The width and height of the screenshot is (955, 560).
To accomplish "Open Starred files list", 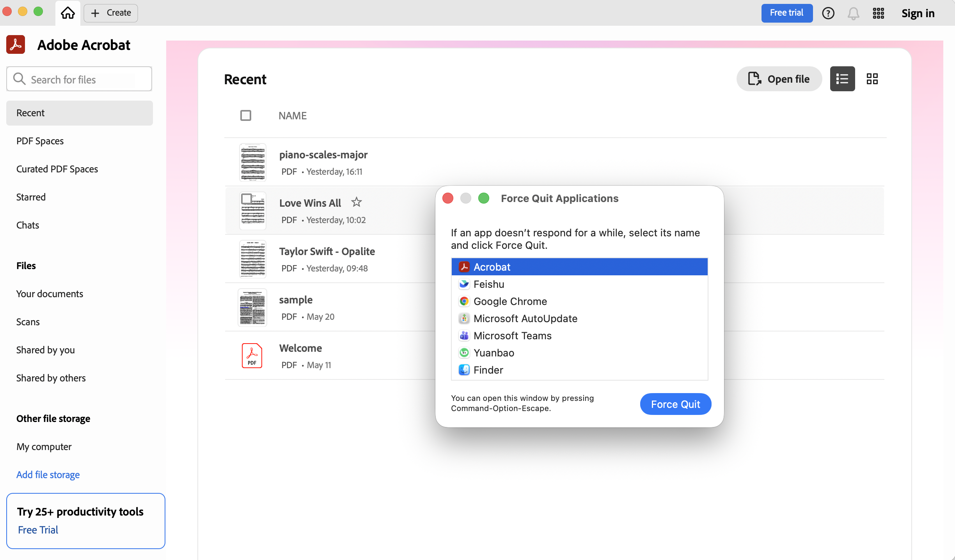I will point(31,197).
